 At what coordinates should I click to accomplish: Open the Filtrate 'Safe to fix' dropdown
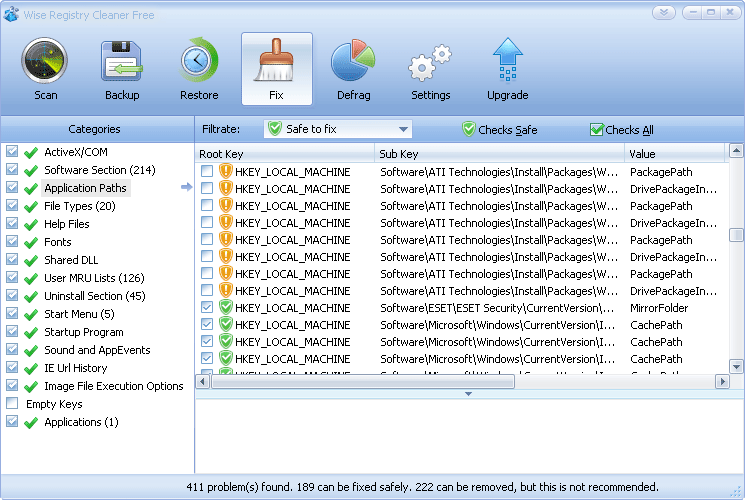coord(338,129)
